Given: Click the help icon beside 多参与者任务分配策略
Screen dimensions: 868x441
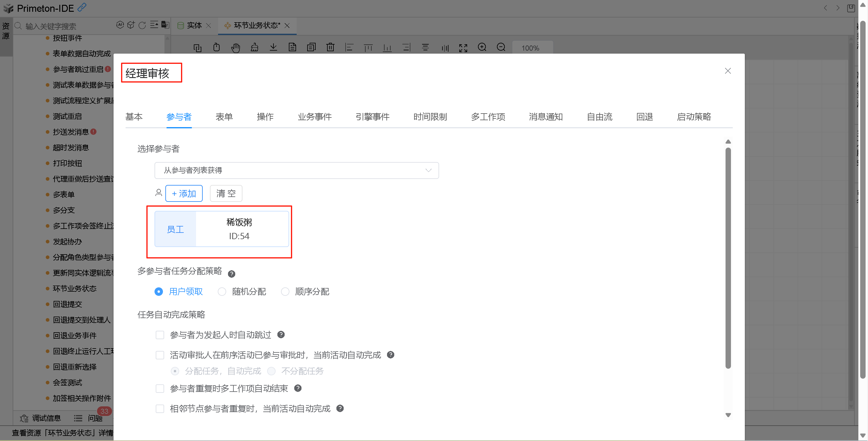Looking at the screenshot, I should pos(232,274).
